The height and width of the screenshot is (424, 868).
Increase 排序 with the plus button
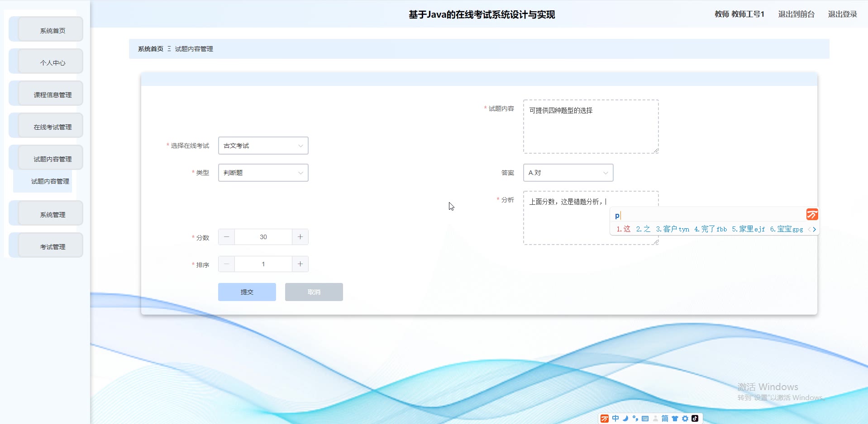coord(300,264)
